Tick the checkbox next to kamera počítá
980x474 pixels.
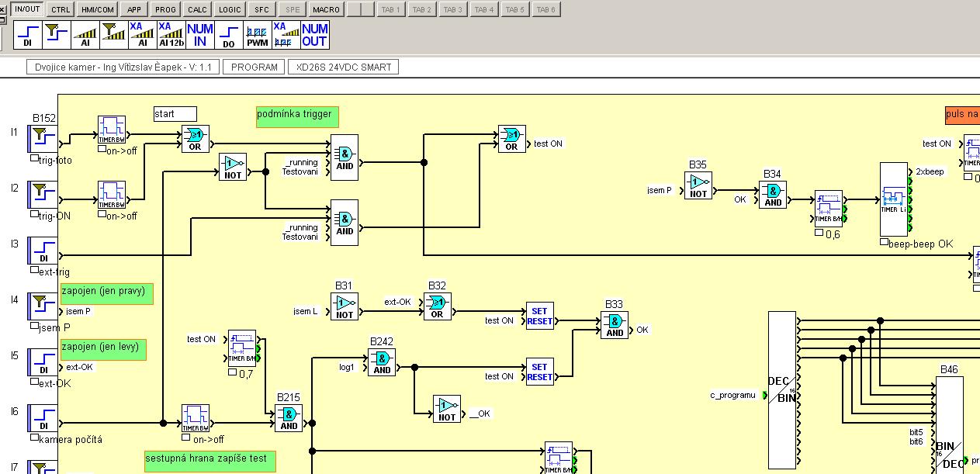click(x=34, y=439)
